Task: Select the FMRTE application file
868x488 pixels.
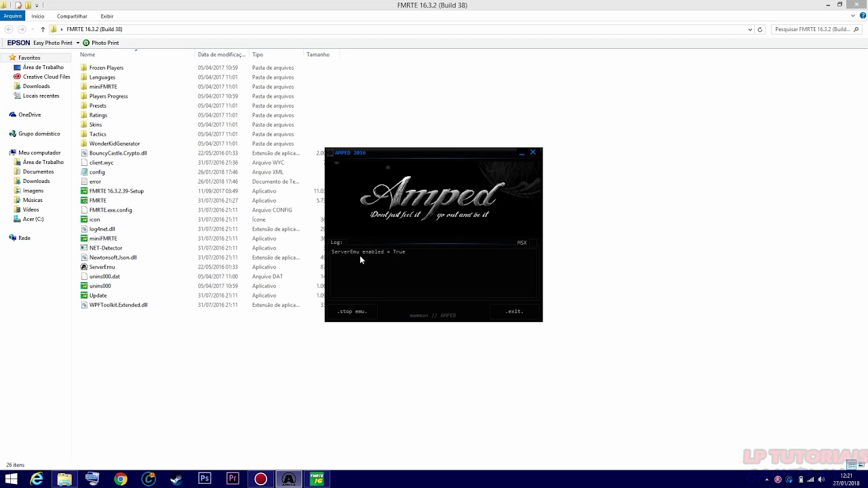Action: click(97, 201)
